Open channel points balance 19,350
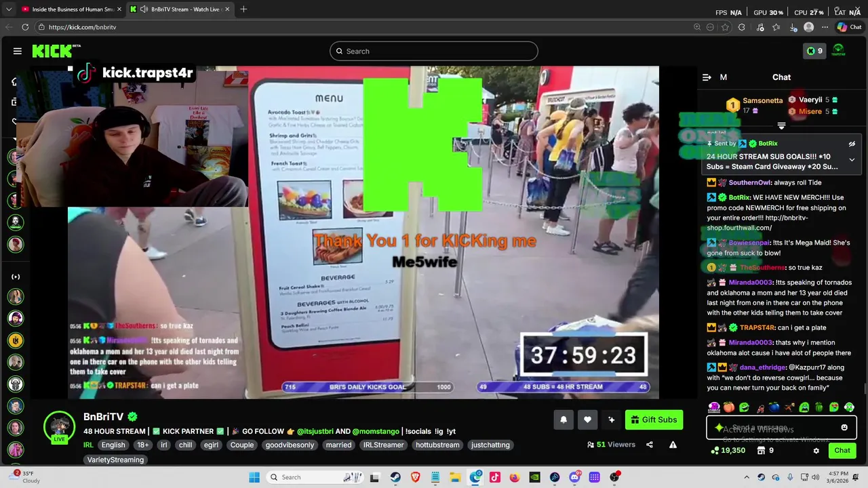Screen dimensions: 868x488 (x=728, y=450)
